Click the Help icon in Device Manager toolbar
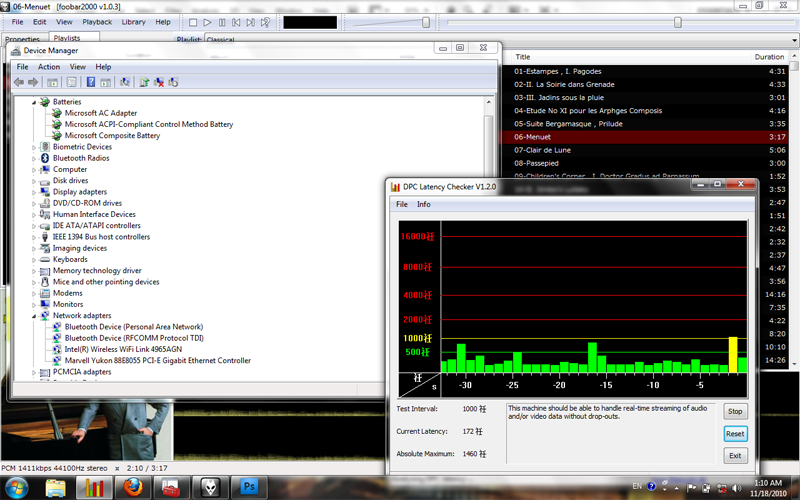Screen dimensions: 800x500 coord(91,82)
